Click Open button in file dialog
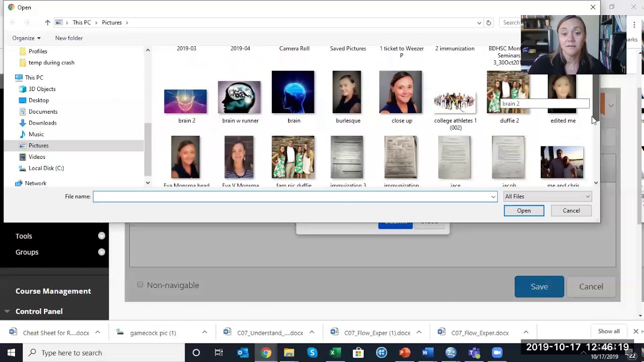644x362 pixels. [524, 211]
